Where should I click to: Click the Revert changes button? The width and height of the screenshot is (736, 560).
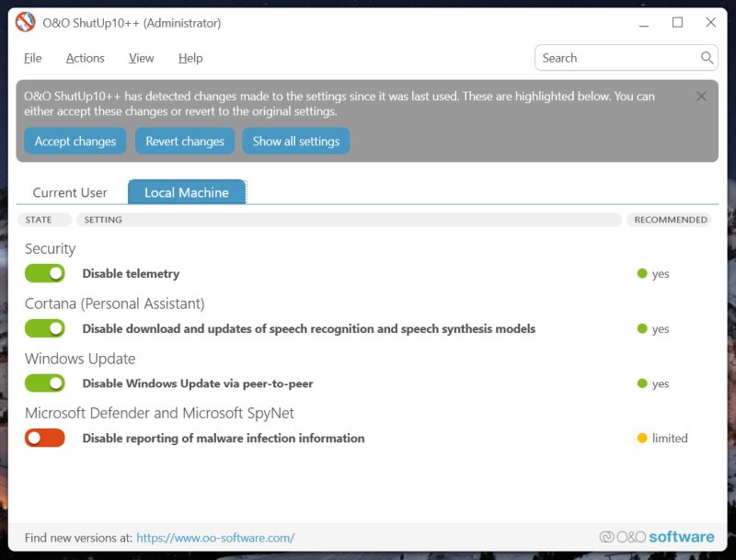[x=185, y=142]
